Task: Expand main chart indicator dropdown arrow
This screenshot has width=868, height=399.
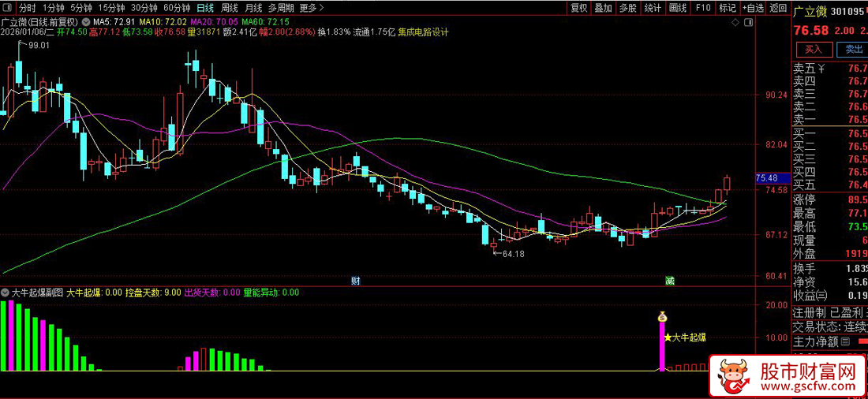Action: point(85,21)
